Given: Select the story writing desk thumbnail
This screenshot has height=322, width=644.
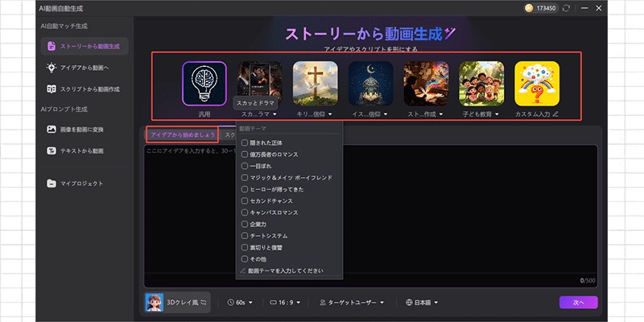Looking at the screenshot, I should (426, 84).
